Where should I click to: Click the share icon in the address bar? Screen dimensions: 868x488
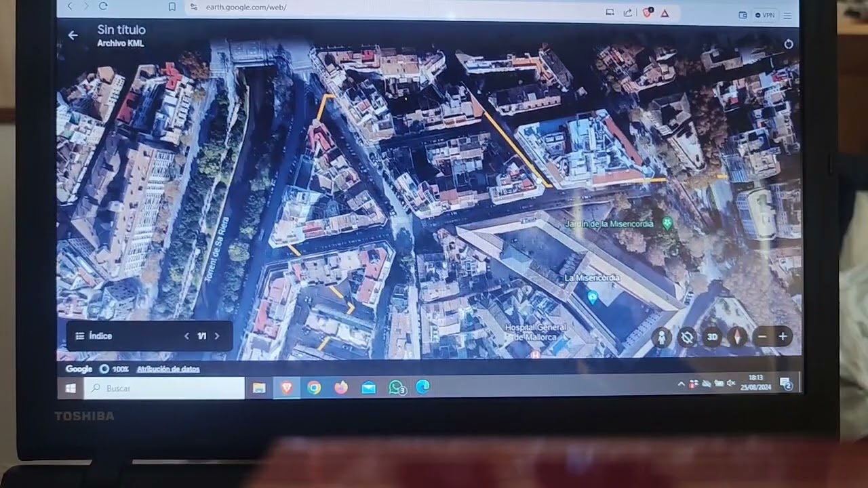coord(628,12)
